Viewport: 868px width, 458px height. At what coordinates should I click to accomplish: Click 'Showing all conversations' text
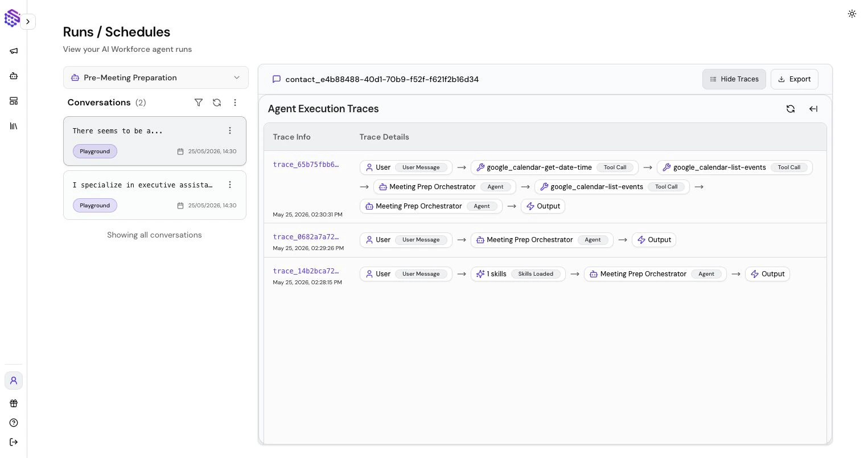tap(154, 235)
